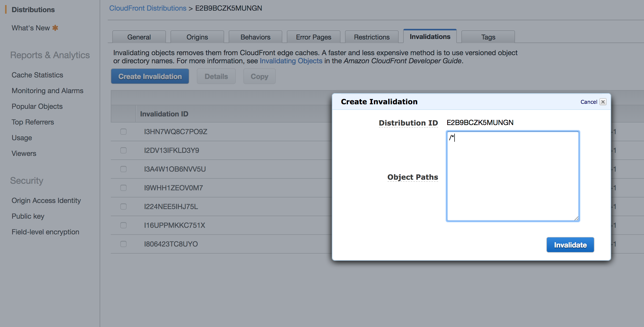Click Cancel link in dialog header
This screenshot has height=327, width=644.
point(589,102)
